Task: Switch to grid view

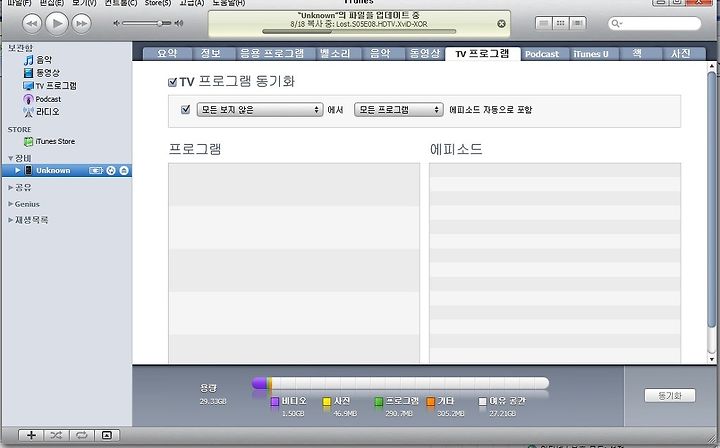Action: pos(560,23)
